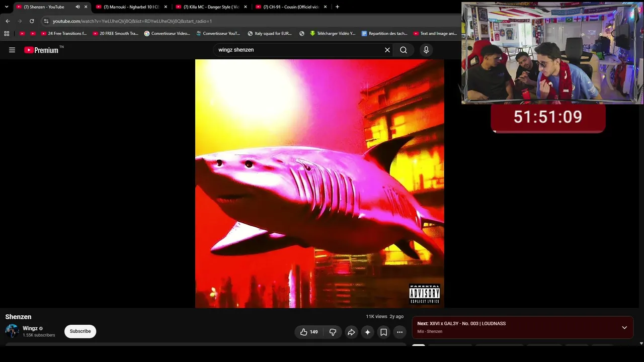Open the Wingz channel name link
Image resolution: width=644 pixels, height=362 pixels.
30,328
